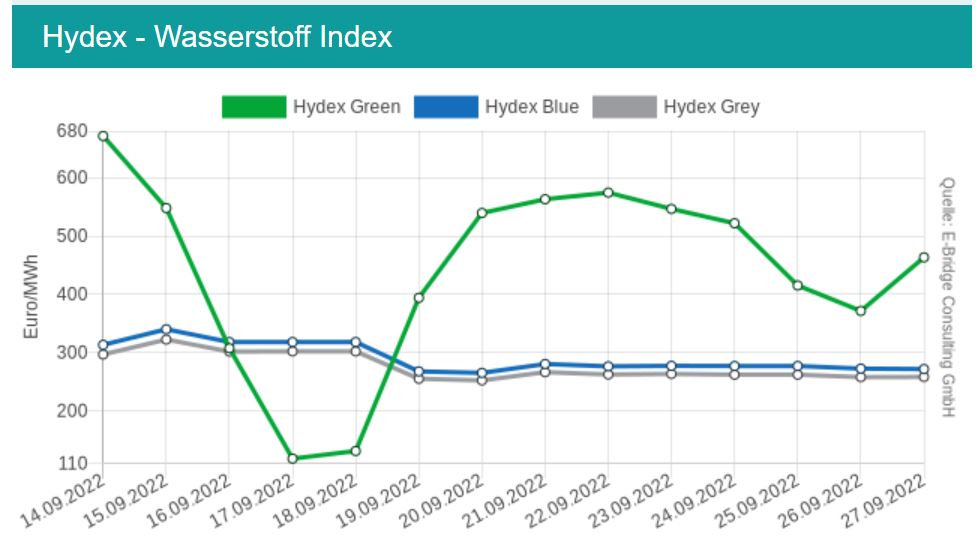Image resolution: width=980 pixels, height=560 pixels.
Task: Select Hydex Green data point on 14.09.2022
Action: (103, 136)
